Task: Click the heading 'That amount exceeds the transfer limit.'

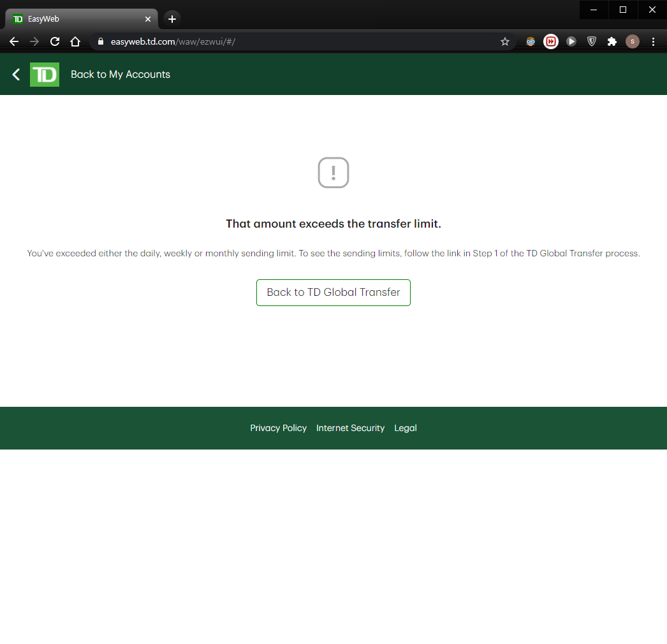Action: [333, 224]
